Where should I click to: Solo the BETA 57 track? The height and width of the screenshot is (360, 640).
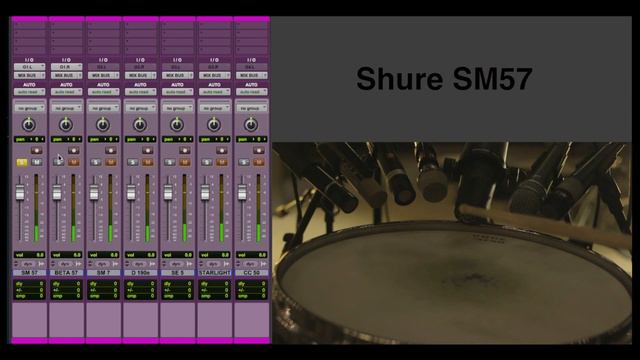click(x=59, y=162)
